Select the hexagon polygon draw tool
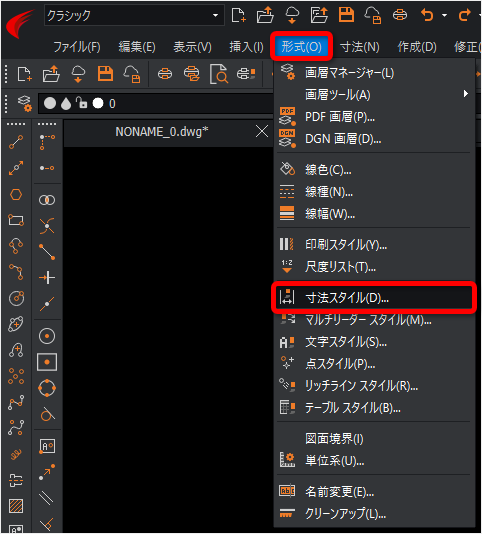 pyautogui.click(x=16, y=194)
